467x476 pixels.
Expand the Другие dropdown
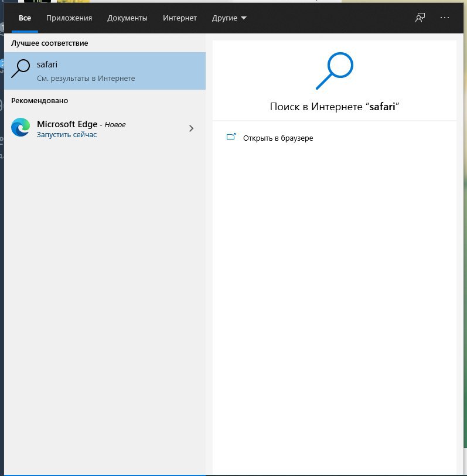tap(229, 18)
